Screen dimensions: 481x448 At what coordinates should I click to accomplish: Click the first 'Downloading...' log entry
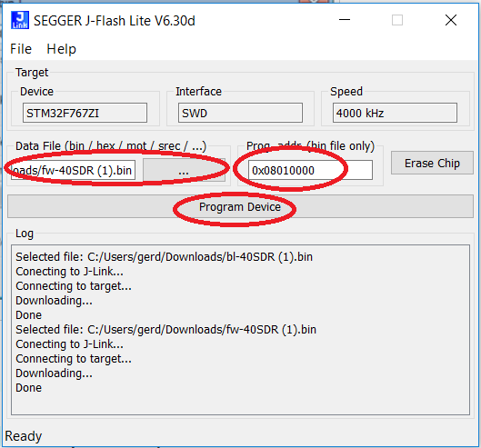coord(54,301)
